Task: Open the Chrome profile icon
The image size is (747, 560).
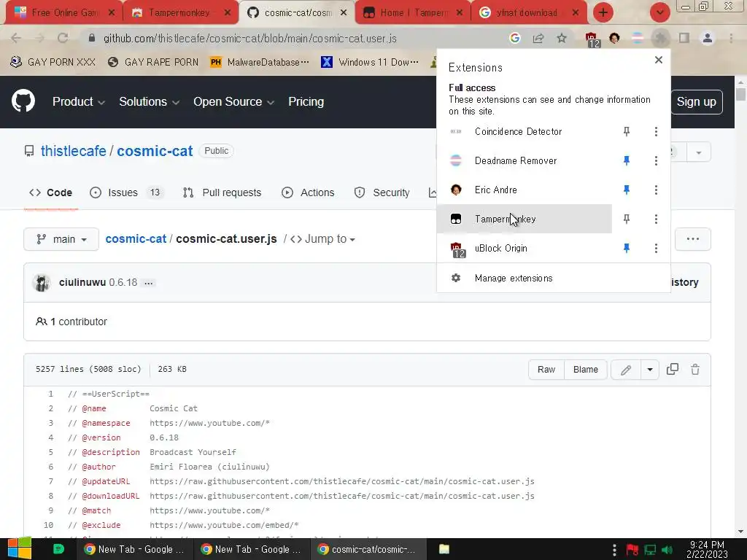Action: (x=708, y=38)
